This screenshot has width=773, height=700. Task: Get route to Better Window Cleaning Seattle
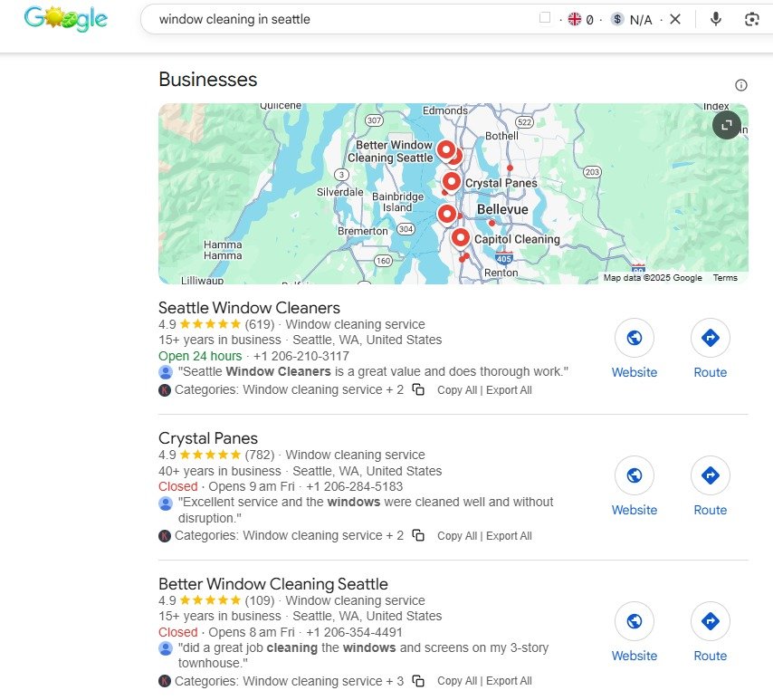[710, 621]
